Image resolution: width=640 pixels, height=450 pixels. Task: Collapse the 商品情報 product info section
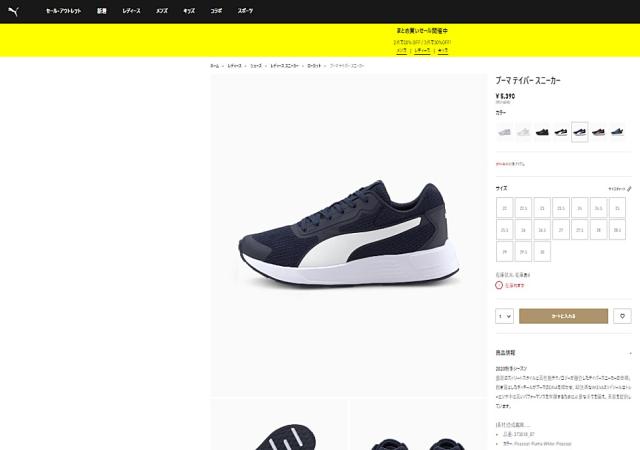[x=630, y=353]
